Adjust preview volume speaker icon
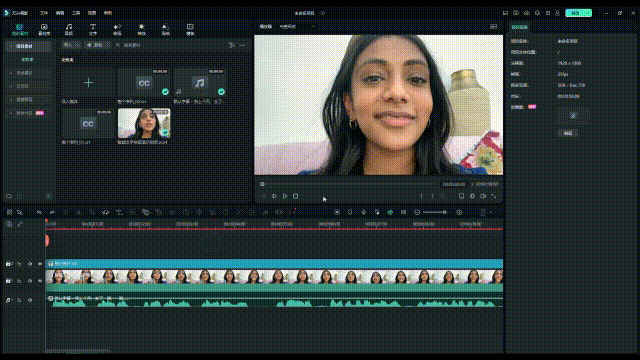Screen dimensions: 640x360 pyautogui.click(x=483, y=196)
